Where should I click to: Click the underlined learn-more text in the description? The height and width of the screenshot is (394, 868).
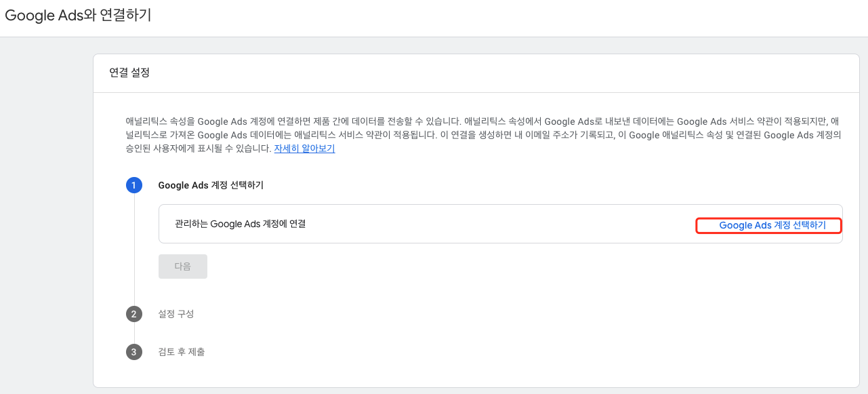click(x=304, y=148)
